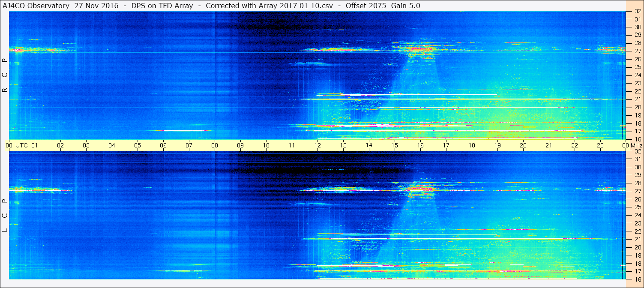
Task: Select the 10 hour mark on UTC axis
Action: tap(266, 145)
